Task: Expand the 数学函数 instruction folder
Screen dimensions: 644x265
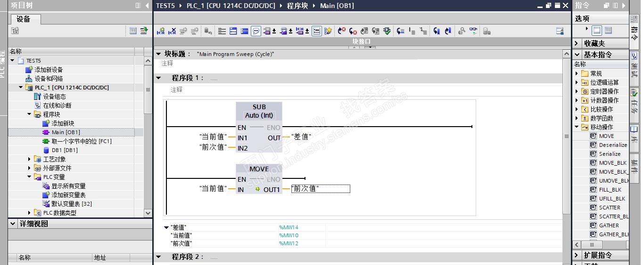Action: [x=577, y=118]
